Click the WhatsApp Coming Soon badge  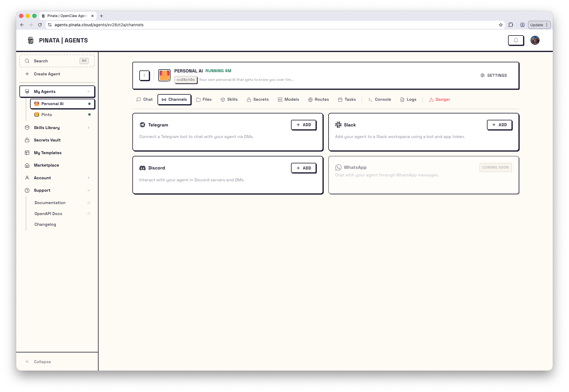[496, 167]
